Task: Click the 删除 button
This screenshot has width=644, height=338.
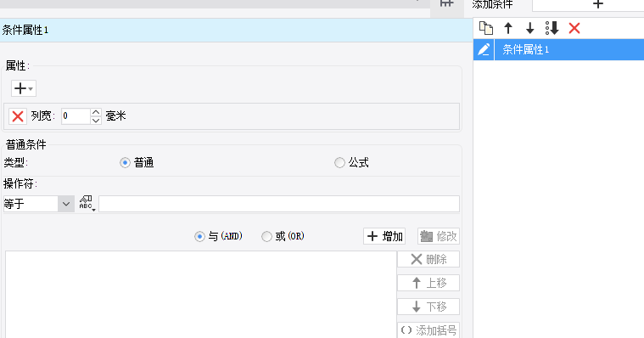Action: pyautogui.click(x=428, y=260)
